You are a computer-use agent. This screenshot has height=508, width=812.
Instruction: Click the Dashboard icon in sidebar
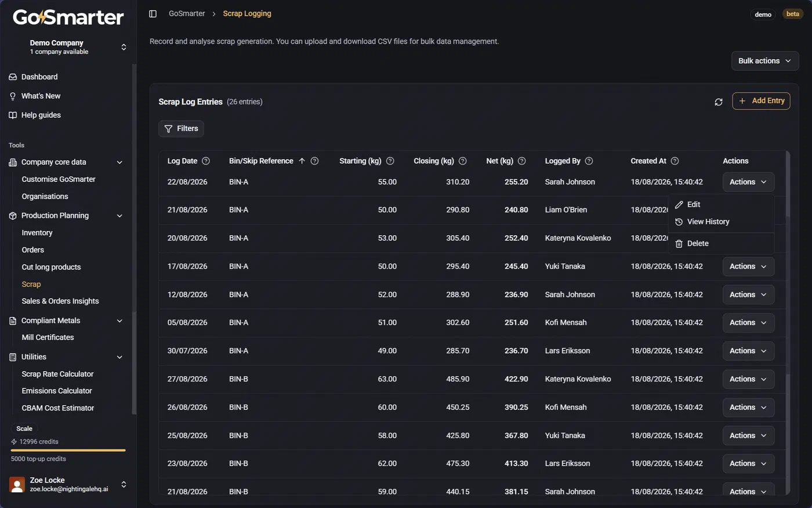point(13,77)
